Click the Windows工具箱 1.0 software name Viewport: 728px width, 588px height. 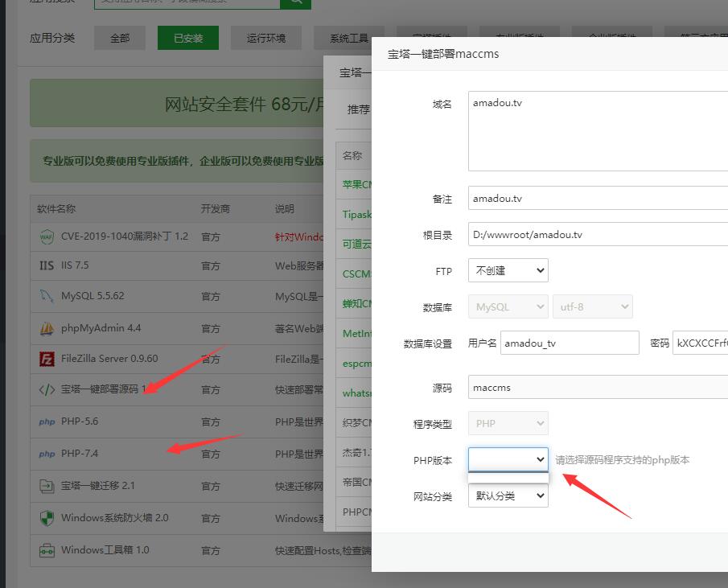pos(105,550)
